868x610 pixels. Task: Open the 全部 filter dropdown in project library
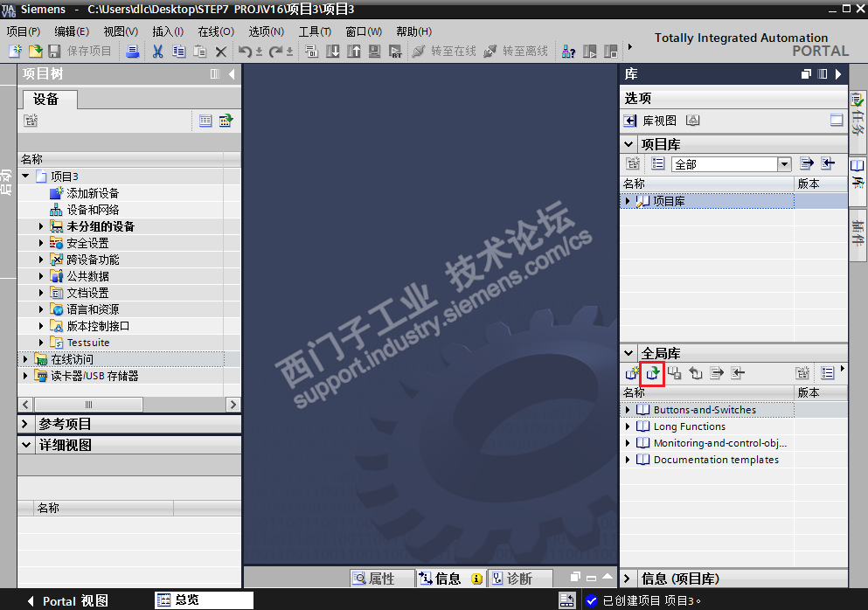784,163
